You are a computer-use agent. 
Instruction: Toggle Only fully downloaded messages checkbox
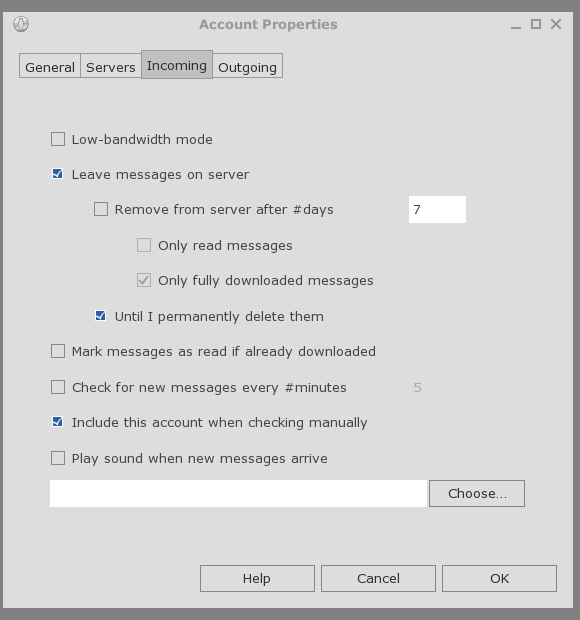pyautogui.click(x=144, y=280)
